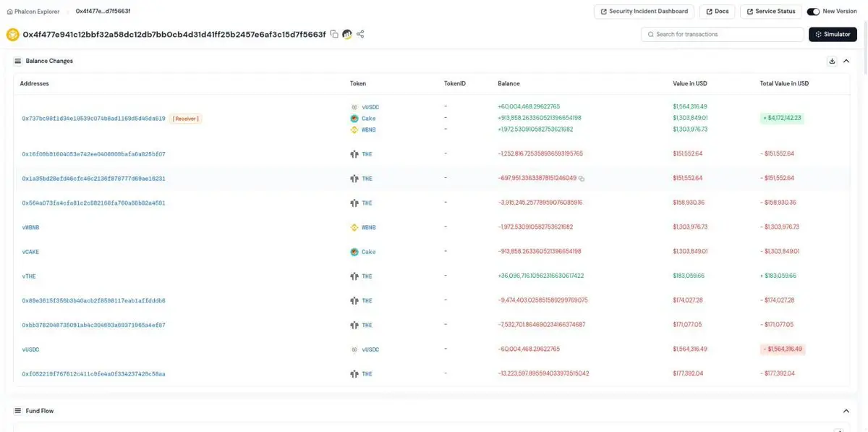Select the +$183,059.66 total value
Image resolution: width=868 pixels, height=432 pixels.
778,276
